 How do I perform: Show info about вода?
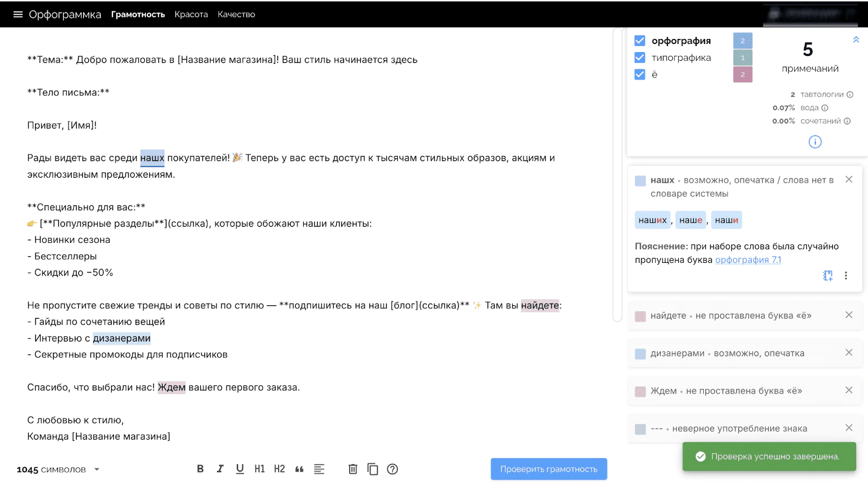pyautogui.click(x=825, y=108)
